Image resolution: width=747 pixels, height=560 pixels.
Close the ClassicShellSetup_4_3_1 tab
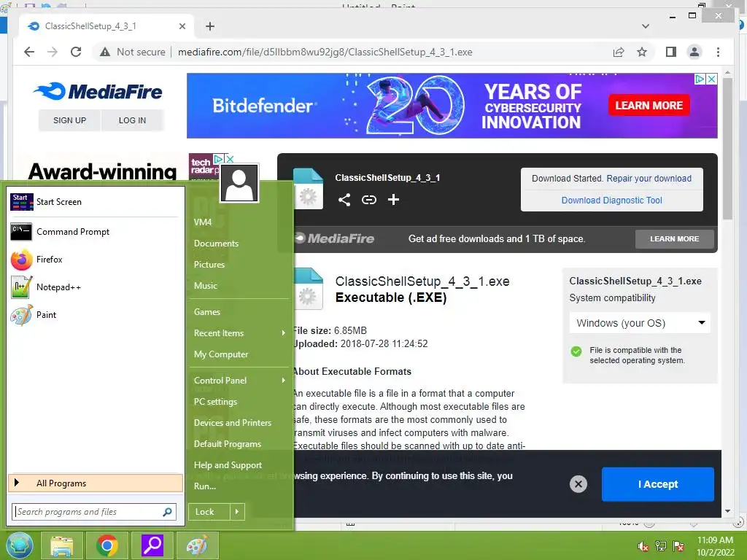tap(182, 26)
